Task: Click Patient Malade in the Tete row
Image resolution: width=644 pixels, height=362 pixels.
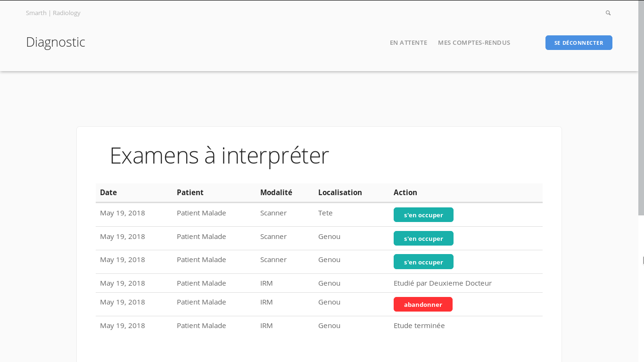Action: click(201, 213)
